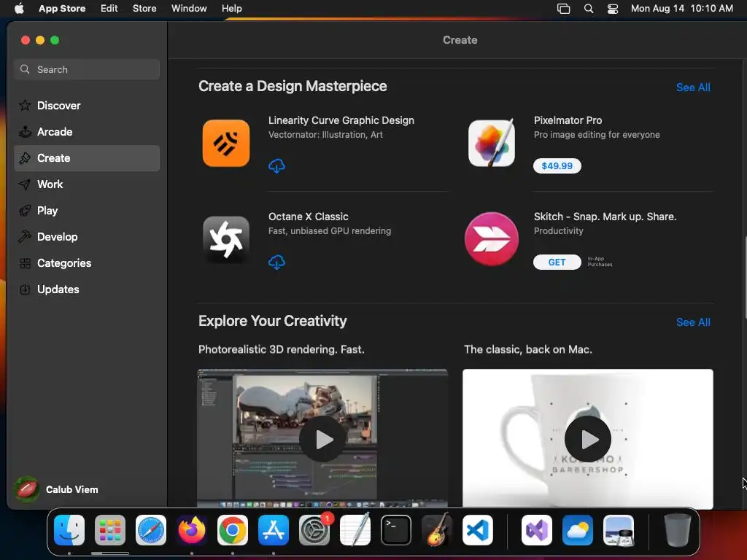Click the Updates download icon in sidebar

coord(25,289)
